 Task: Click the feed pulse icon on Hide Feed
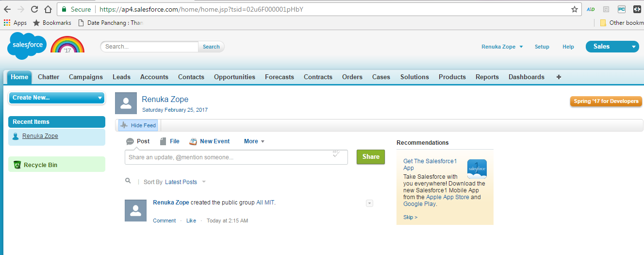[x=124, y=125]
